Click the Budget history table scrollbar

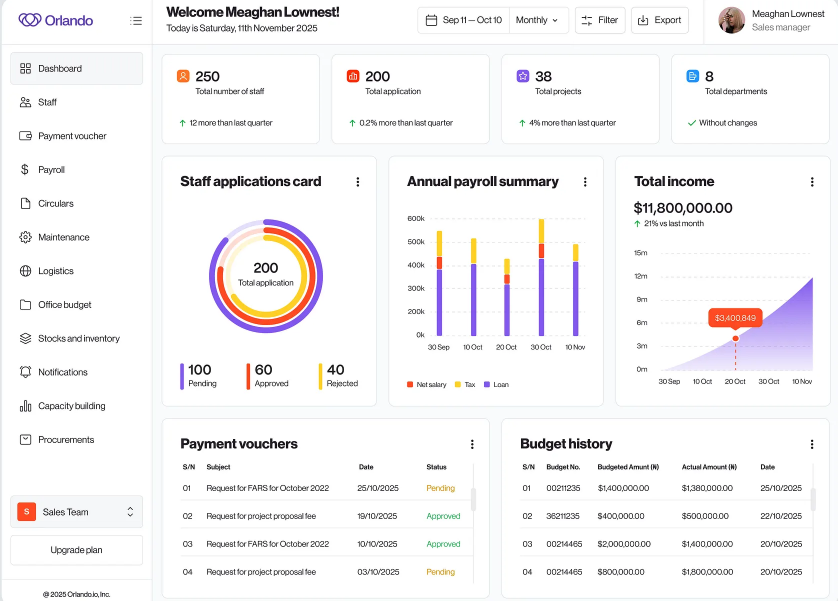tap(813, 499)
